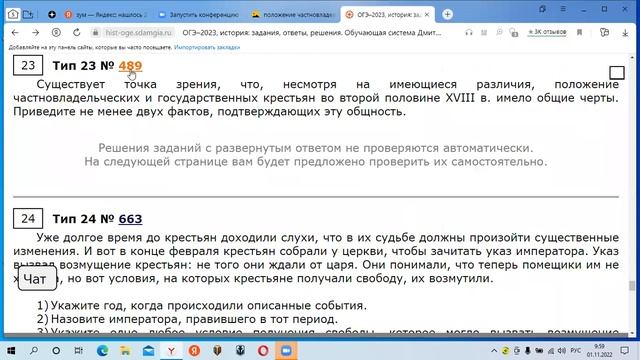This screenshot has height=360, width=640.
Task: Launch Microsoft Edge from the taskbar
Action: coord(102,351)
